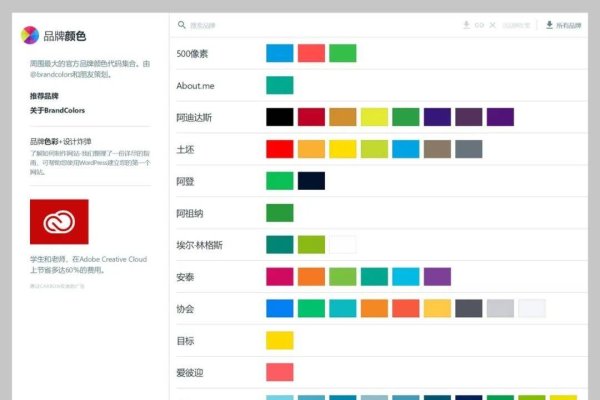Open the Adobe Creative Cloud red ad image
Image resolution: width=600 pixels, height=400 pixels.
59,222
